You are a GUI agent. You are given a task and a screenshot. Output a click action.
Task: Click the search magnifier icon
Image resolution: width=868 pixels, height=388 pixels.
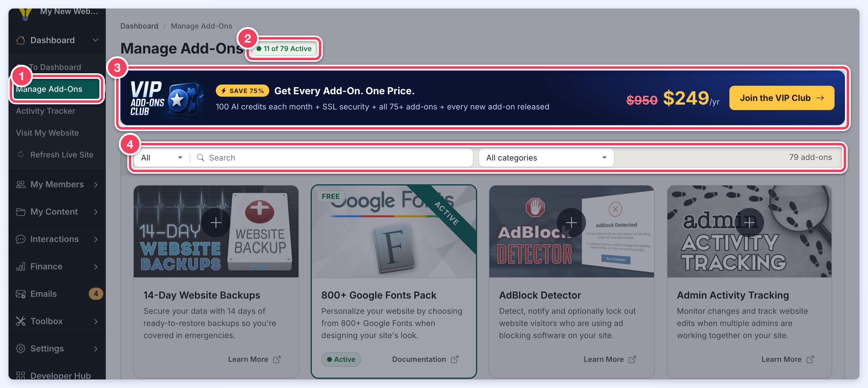click(x=201, y=158)
